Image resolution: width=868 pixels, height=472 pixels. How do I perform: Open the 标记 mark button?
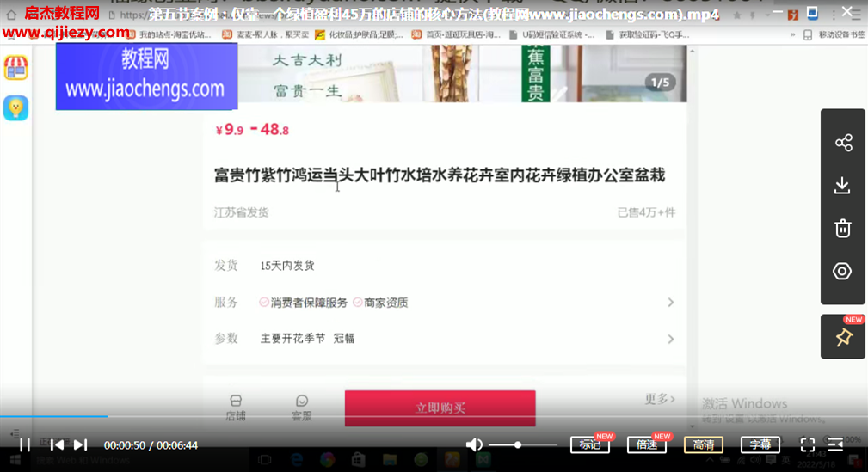pos(590,444)
